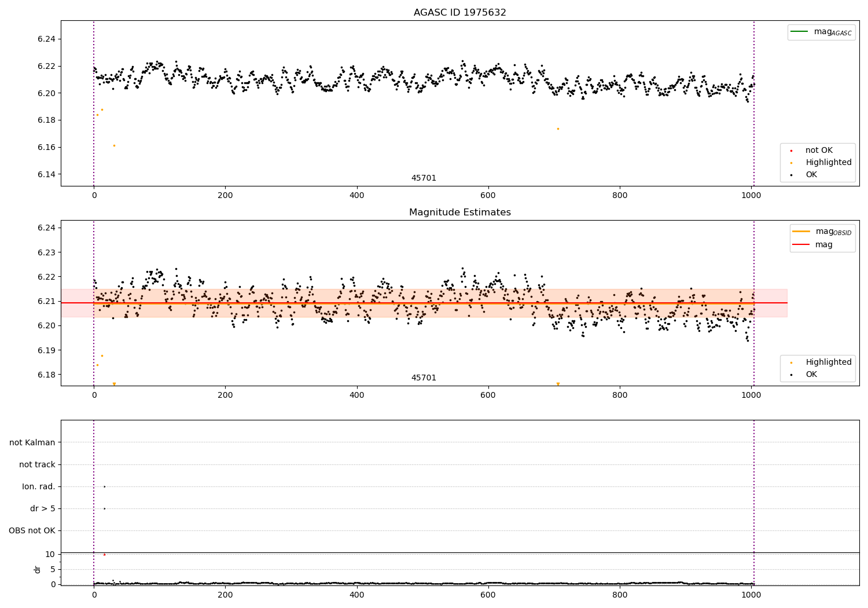Click the red triangle marker in the dr panel
The width and height of the screenshot is (868, 608).
coord(104,554)
